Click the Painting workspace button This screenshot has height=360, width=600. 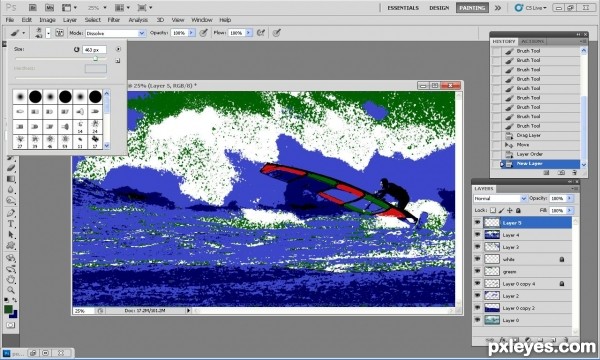[472, 8]
